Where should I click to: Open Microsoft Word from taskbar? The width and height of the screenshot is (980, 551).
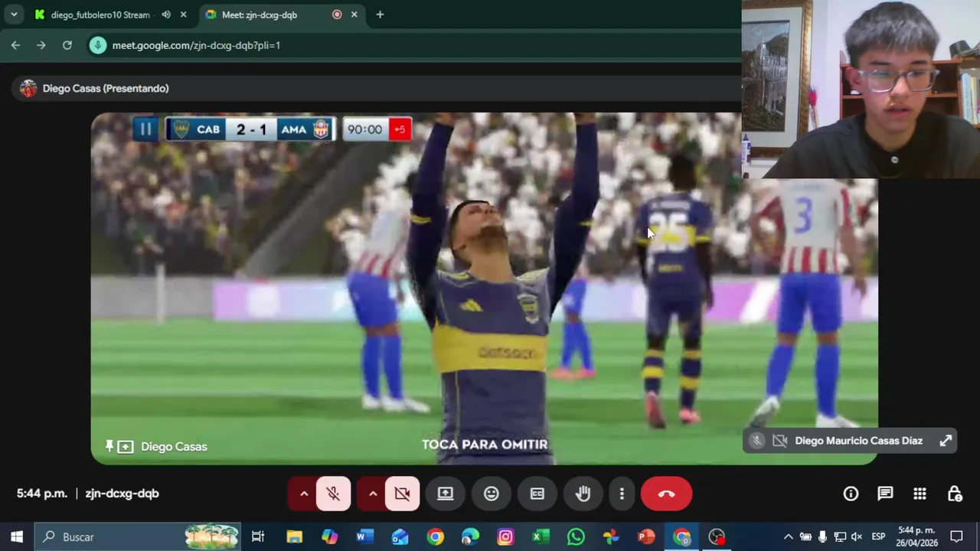(x=364, y=536)
